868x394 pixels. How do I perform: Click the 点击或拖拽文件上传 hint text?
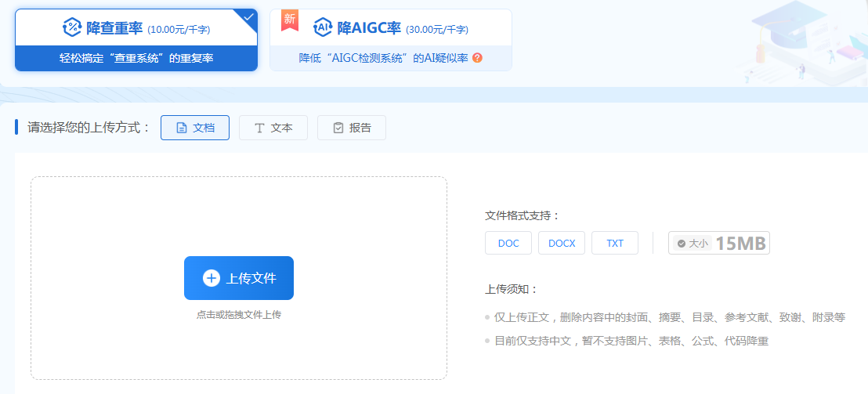tap(239, 315)
